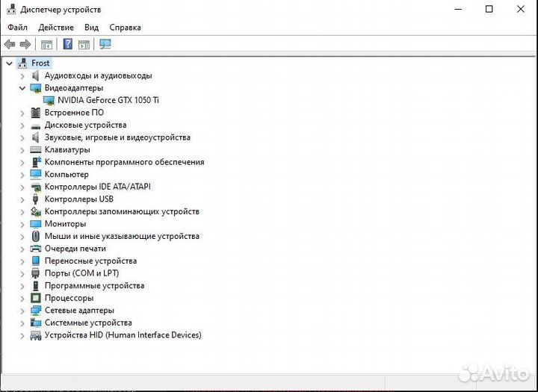Click the scan for hardware changes monitor icon
The image size is (538, 392).
pos(105,44)
